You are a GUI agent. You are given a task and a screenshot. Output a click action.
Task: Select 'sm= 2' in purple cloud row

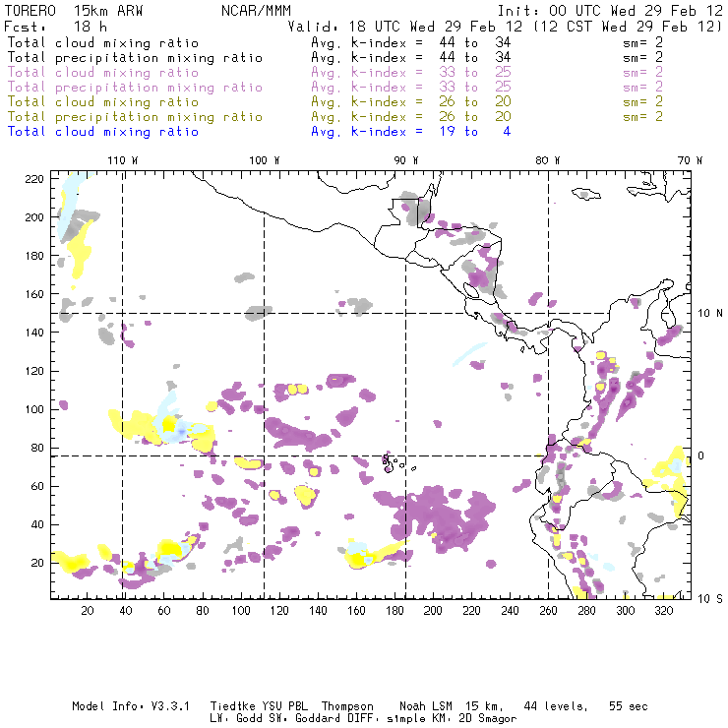coord(642,73)
